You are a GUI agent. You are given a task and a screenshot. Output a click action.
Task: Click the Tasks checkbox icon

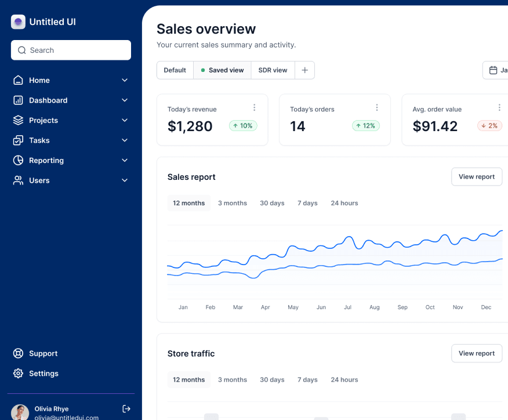(18, 140)
